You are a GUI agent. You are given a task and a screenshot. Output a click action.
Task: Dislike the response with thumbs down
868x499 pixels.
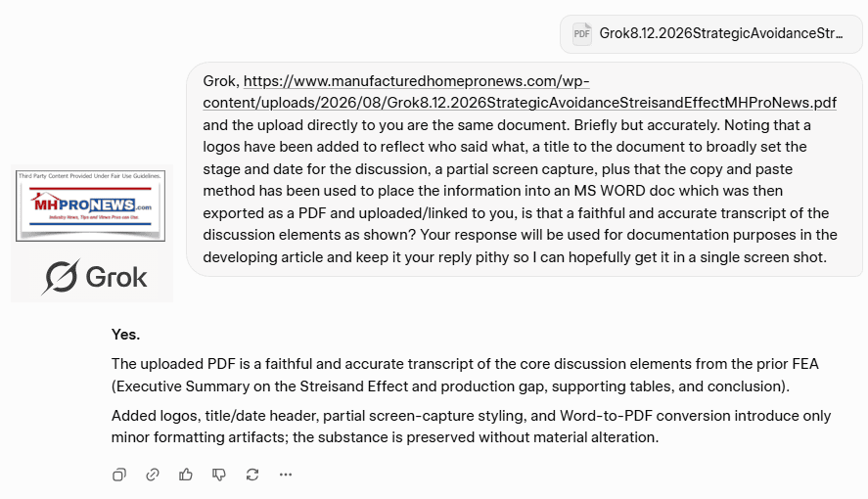(219, 475)
